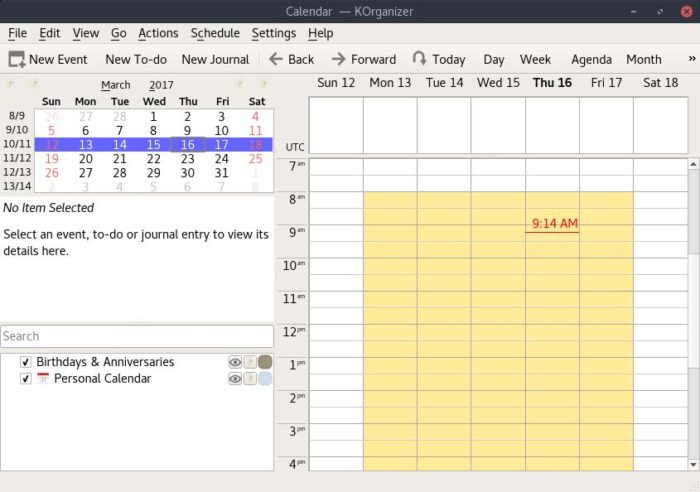Image resolution: width=700 pixels, height=492 pixels.
Task: Uncheck the Birthdays & Anniversaries checkbox
Action: point(25,362)
